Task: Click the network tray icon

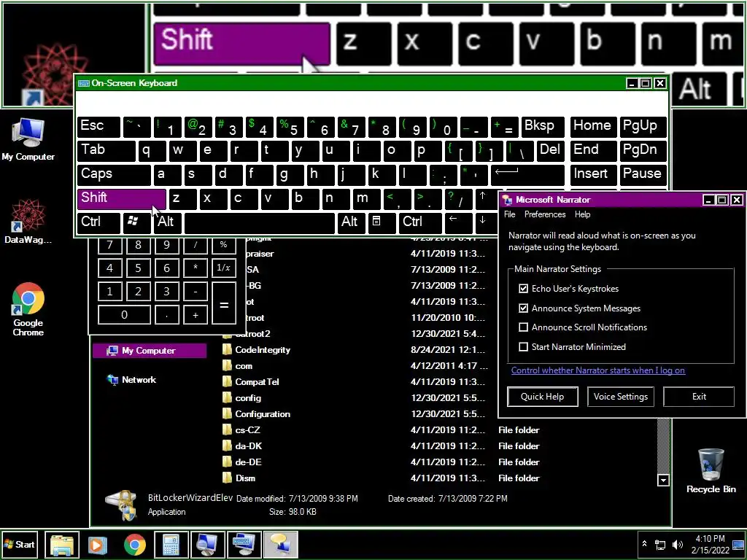Action: (x=660, y=544)
